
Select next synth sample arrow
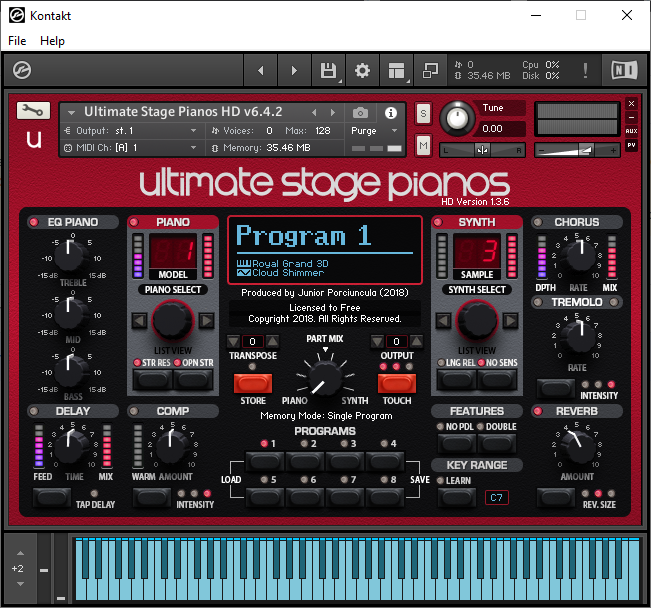[510, 321]
